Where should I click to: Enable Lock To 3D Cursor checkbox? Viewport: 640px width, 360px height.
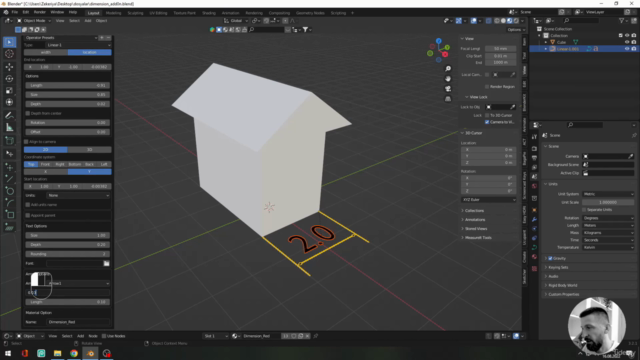point(487,115)
